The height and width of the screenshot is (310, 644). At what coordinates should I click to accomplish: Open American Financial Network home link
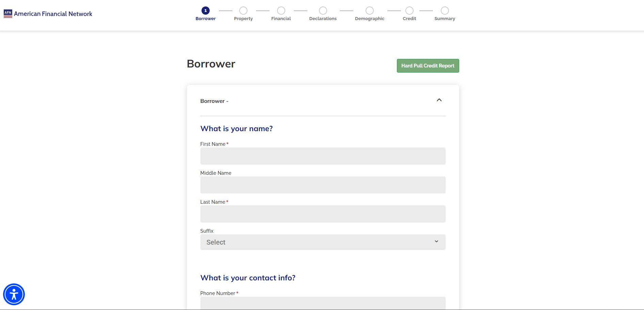click(53, 14)
